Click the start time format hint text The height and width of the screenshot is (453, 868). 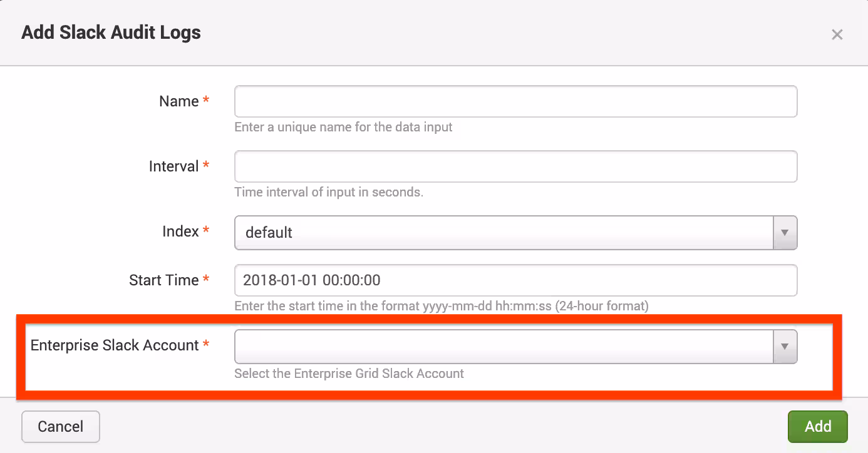[x=441, y=306]
